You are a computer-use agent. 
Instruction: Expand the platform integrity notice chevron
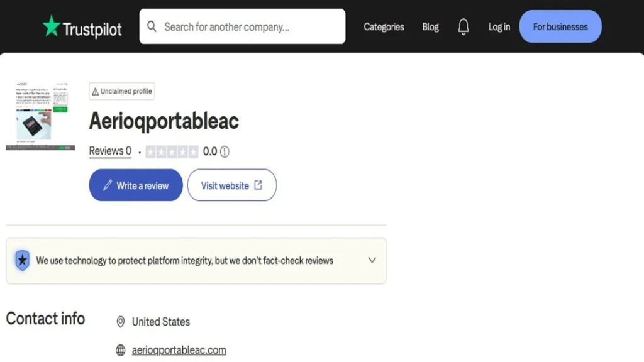point(372,260)
